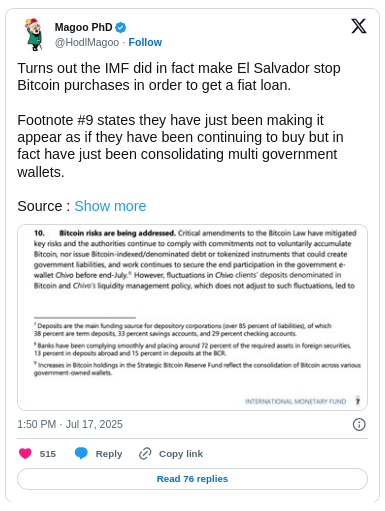Viewport: 385px width, 511px height.
Task: Like the tweet with the heart icon
Action: click(x=25, y=453)
